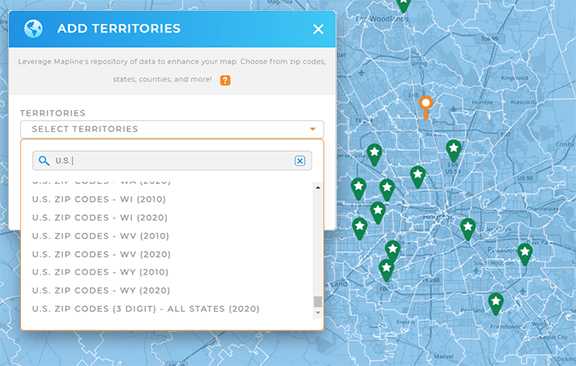Clear the search text with the X icon
This screenshot has height=366, width=576.
[300, 161]
